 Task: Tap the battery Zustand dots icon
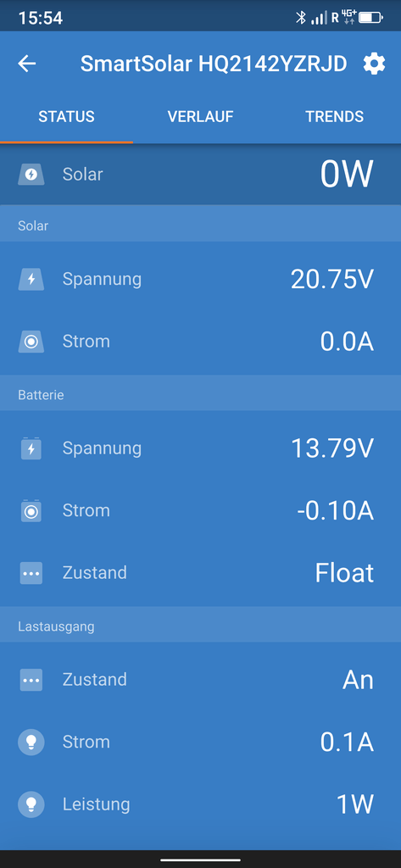(31, 573)
